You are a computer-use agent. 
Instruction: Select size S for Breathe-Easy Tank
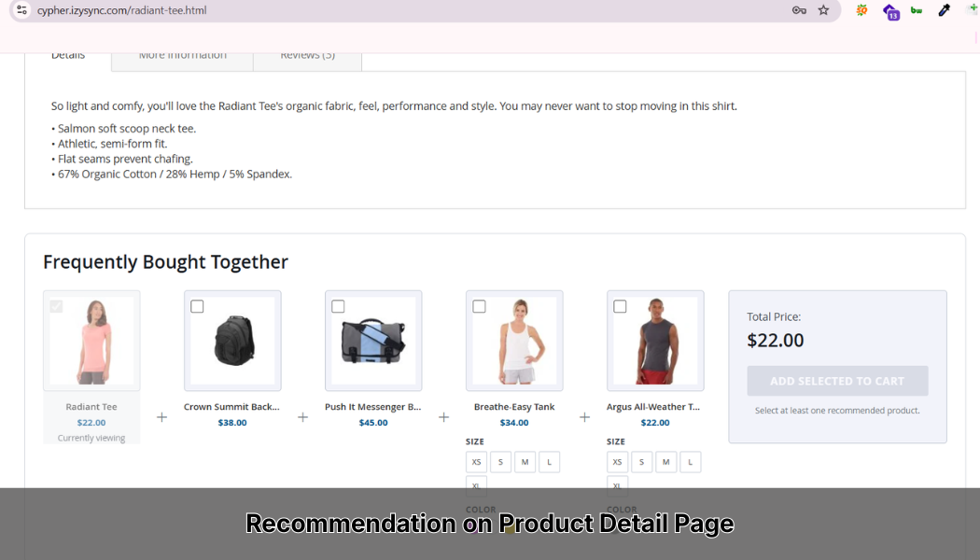[500, 462]
